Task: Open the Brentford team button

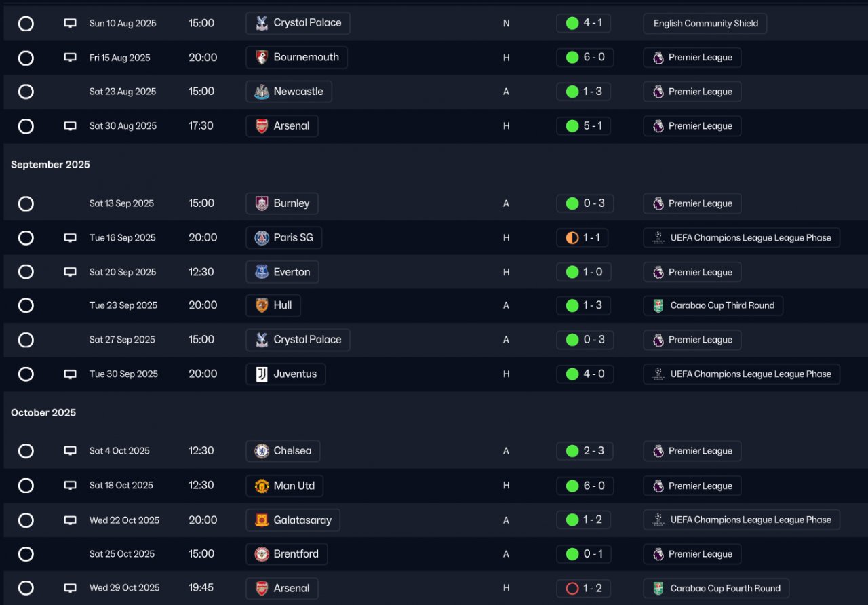Action: pos(286,554)
